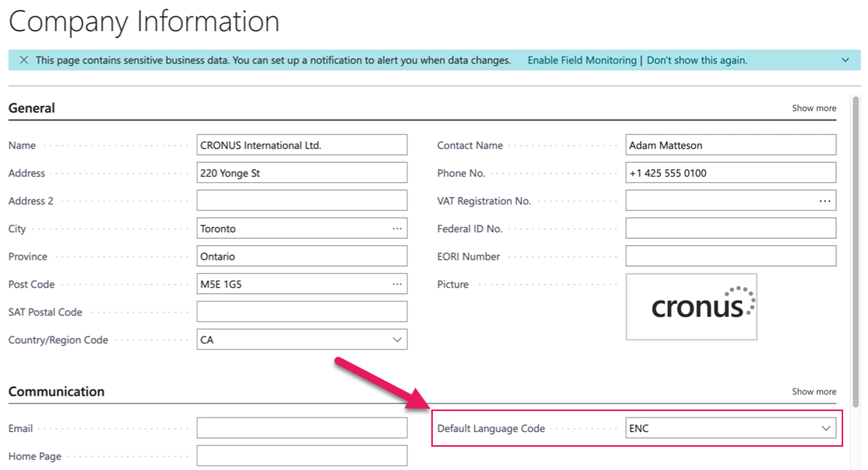
Task: Open the Default Language Code dropdown
Action: [826, 427]
